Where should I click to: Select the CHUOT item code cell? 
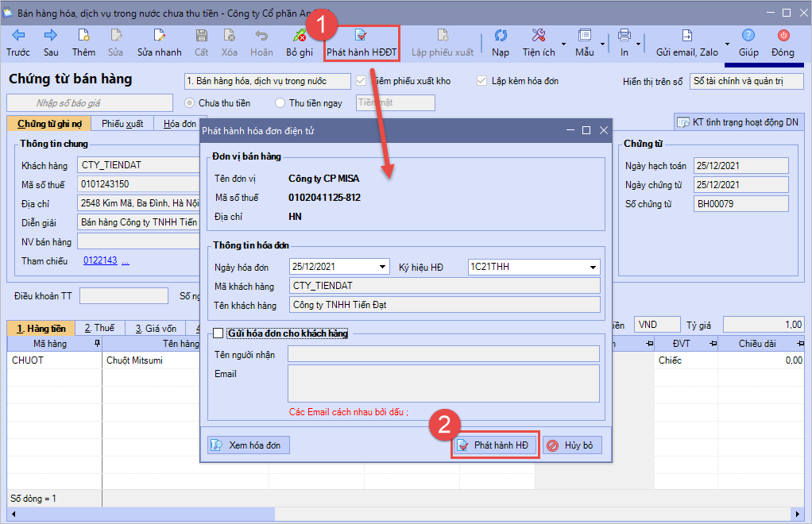54,360
